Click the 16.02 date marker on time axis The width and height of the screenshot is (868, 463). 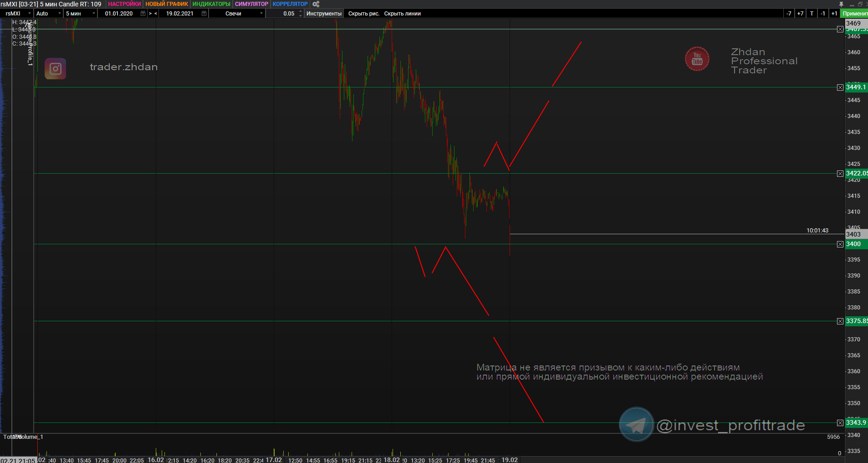click(156, 460)
